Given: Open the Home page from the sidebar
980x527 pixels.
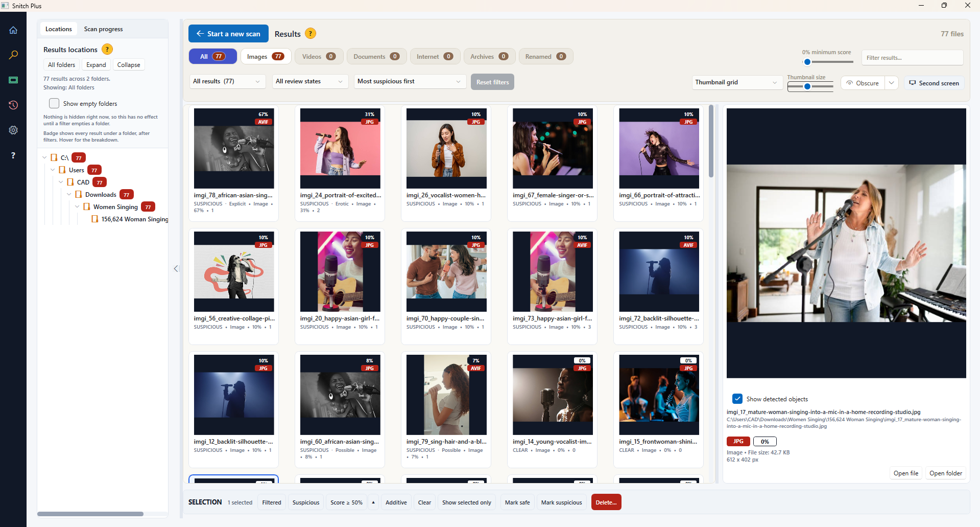Looking at the screenshot, I should click(13, 30).
